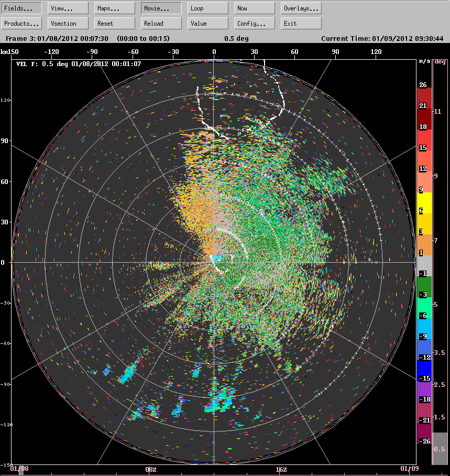Open the View... options
Image resolution: width=450 pixels, height=476 pixels.
[68, 8]
